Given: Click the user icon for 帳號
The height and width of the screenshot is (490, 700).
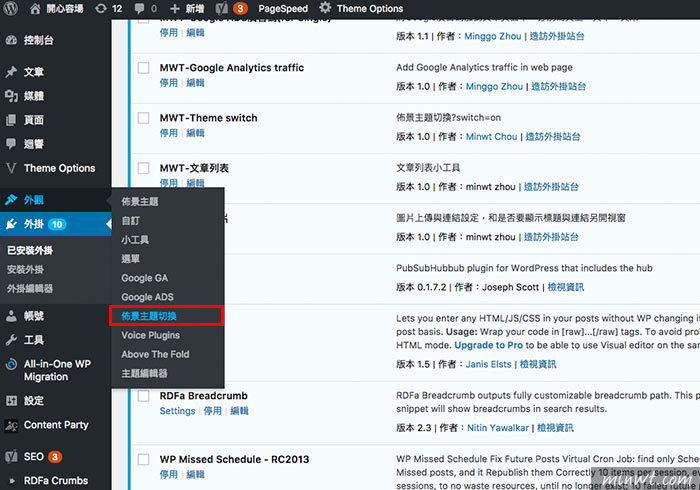Looking at the screenshot, I should pos(11,316).
